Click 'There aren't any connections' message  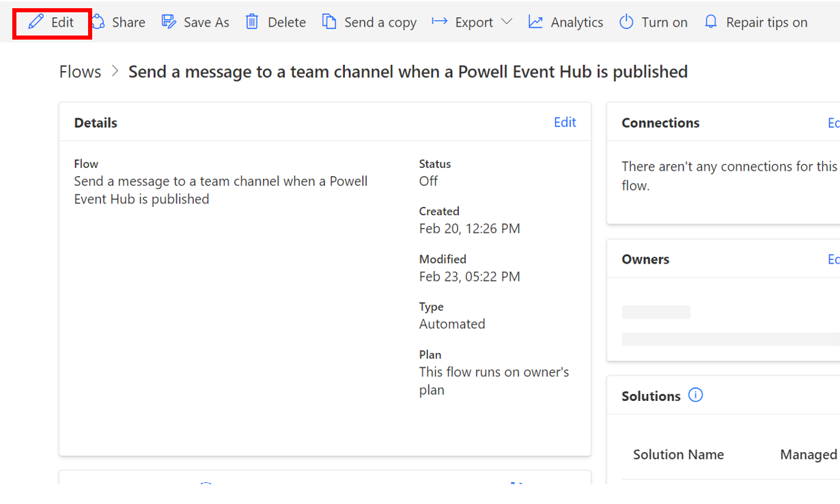729,176
